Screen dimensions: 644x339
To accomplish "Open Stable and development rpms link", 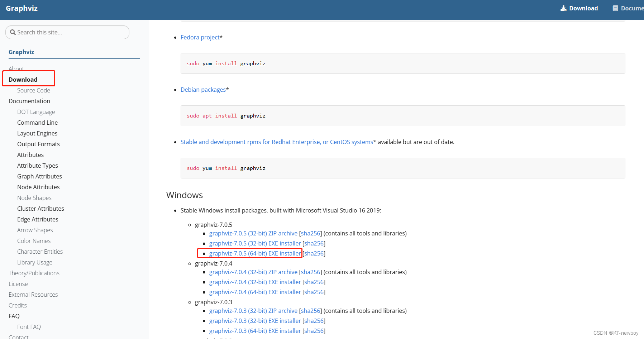I will (x=277, y=142).
